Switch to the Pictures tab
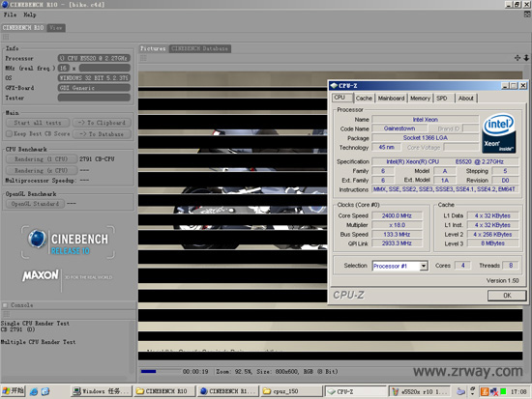Image resolution: width=532 pixels, height=399 pixels. 153,48
